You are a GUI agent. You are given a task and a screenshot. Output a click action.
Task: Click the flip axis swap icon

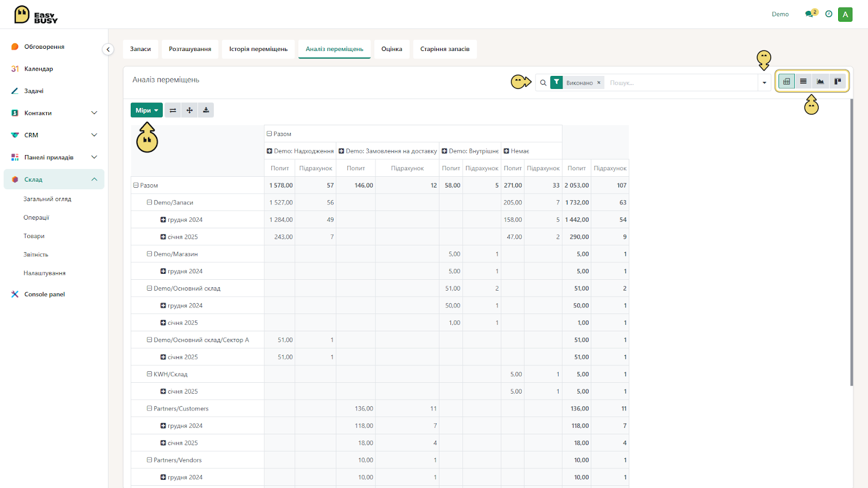pyautogui.click(x=173, y=110)
